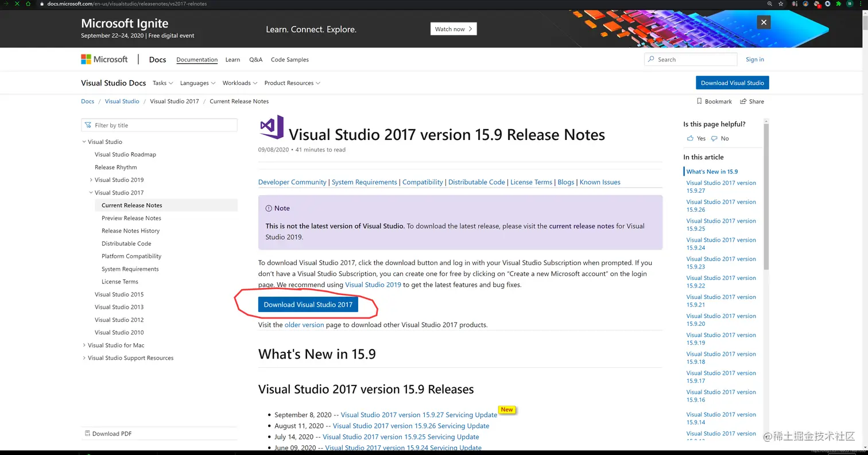Click the Filter by title field

pyautogui.click(x=160, y=125)
